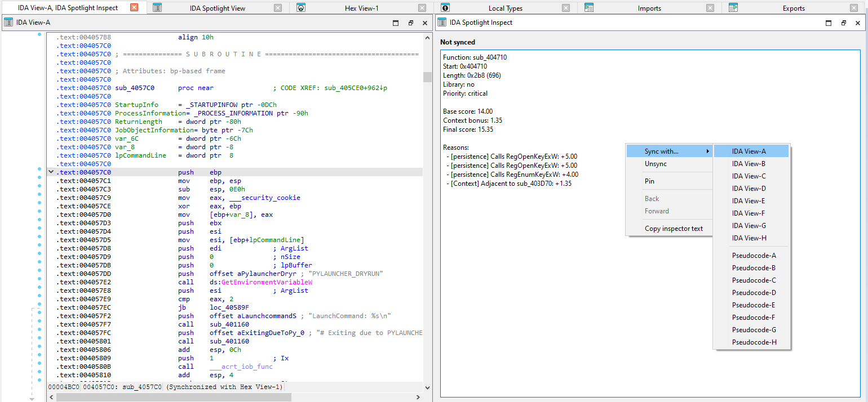Float the IDA View-A panel
This screenshot has height=402, width=868.
tap(410, 23)
